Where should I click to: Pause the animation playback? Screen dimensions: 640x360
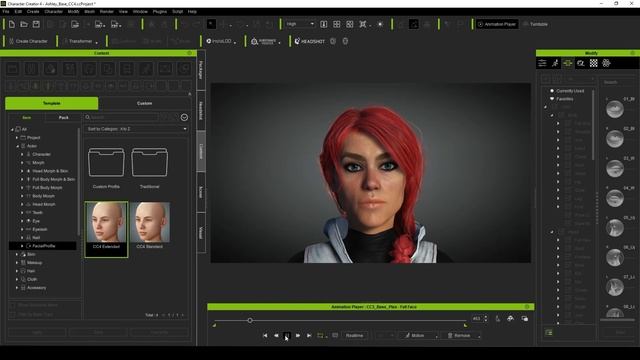[x=287, y=336]
